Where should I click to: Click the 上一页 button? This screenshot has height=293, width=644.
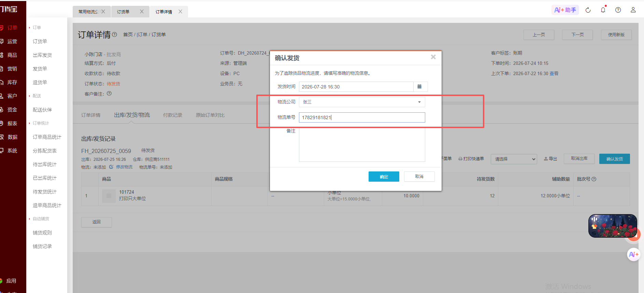[539, 35]
